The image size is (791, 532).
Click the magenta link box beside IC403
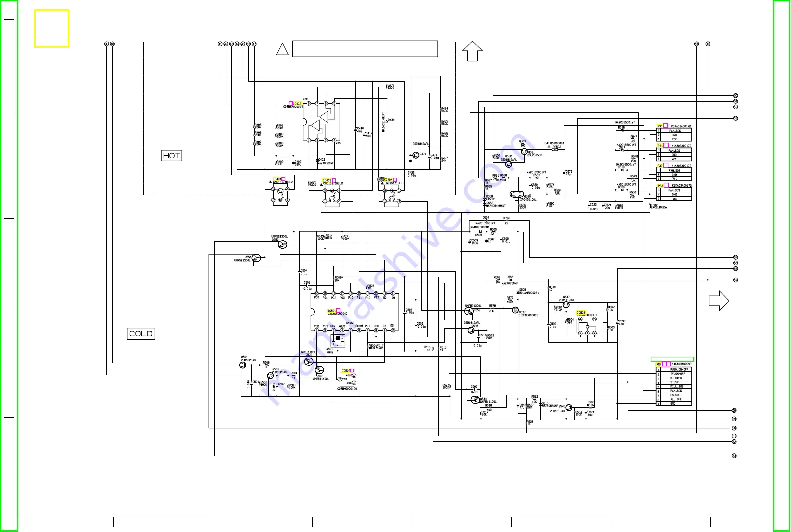tap(334, 180)
